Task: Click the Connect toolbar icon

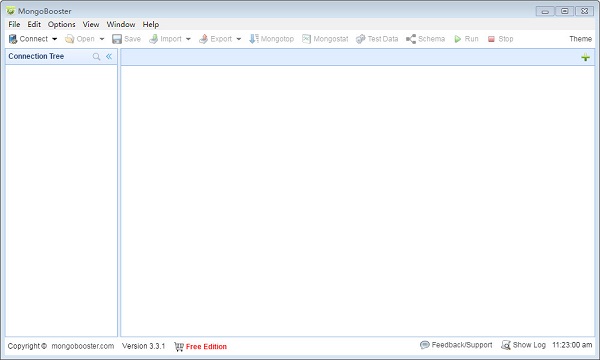Action: click(x=13, y=39)
